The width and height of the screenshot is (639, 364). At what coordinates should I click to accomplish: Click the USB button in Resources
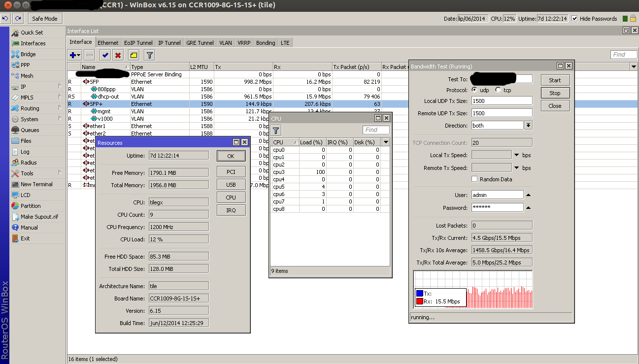click(x=231, y=185)
